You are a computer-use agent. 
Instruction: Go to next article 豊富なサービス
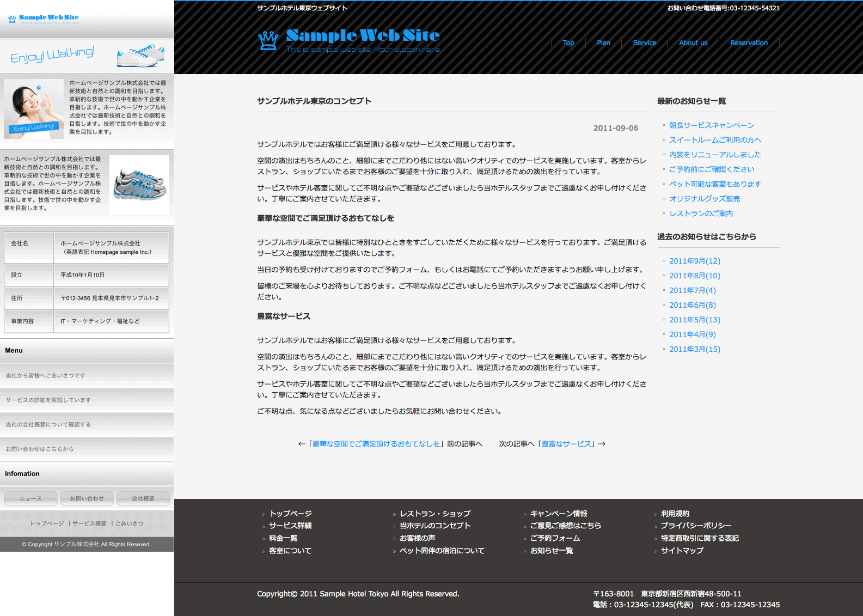pyautogui.click(x=566, y=444)
